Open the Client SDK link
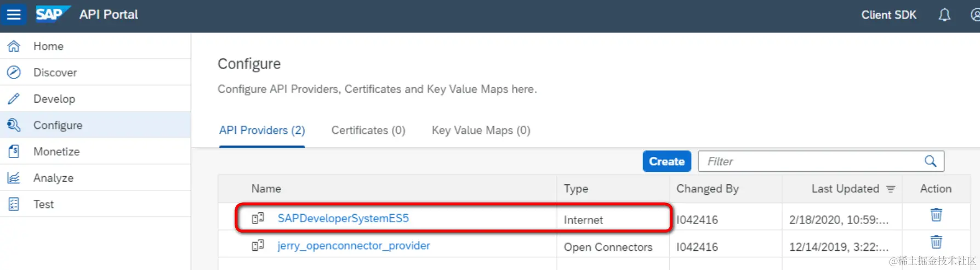980x270 pixels. point(888,15)
